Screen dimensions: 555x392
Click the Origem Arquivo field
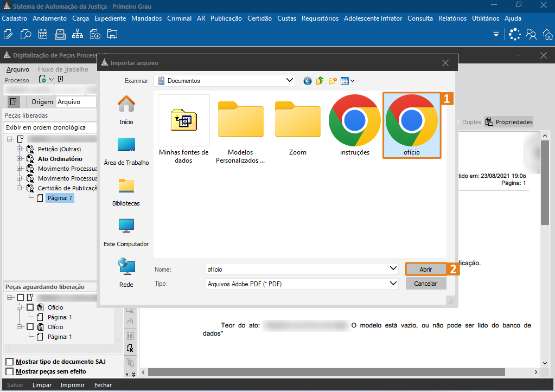[x=76, y=102]
